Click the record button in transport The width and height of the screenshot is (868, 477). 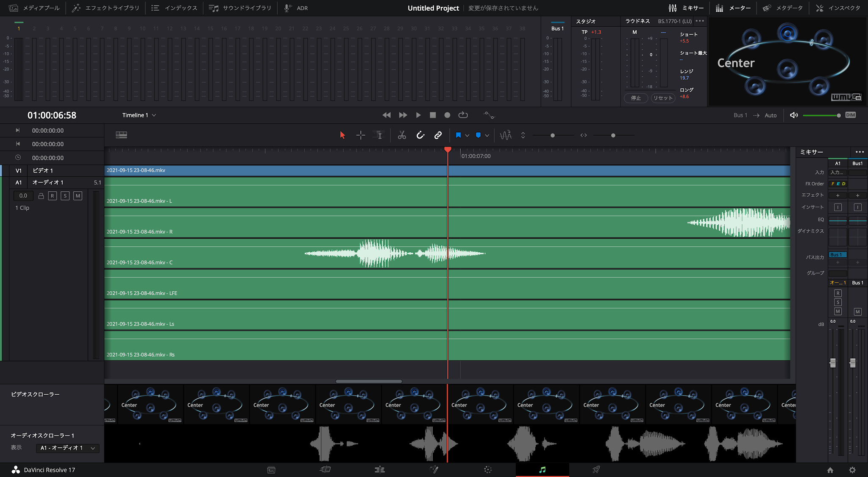click(447, 115)
